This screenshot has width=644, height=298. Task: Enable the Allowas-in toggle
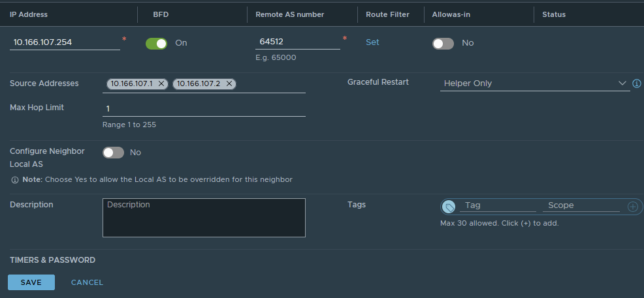tap(443, 43)
